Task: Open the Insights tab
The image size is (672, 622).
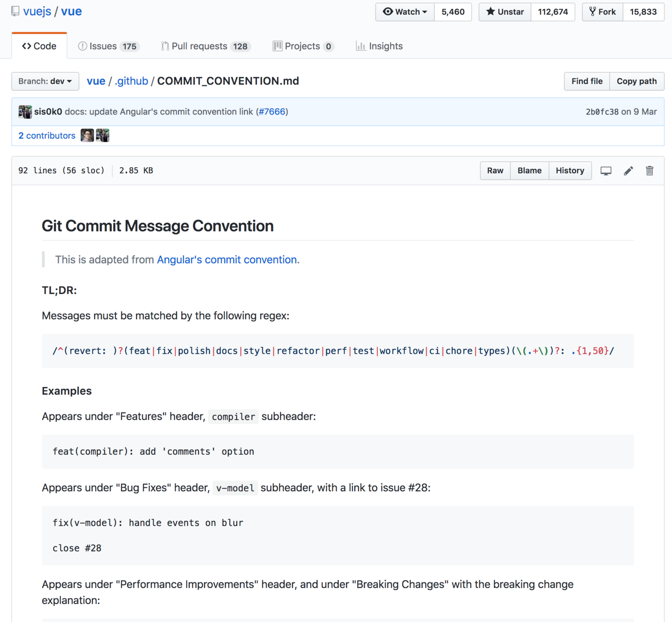Action: pyautogui.click(x=379, y=46)
